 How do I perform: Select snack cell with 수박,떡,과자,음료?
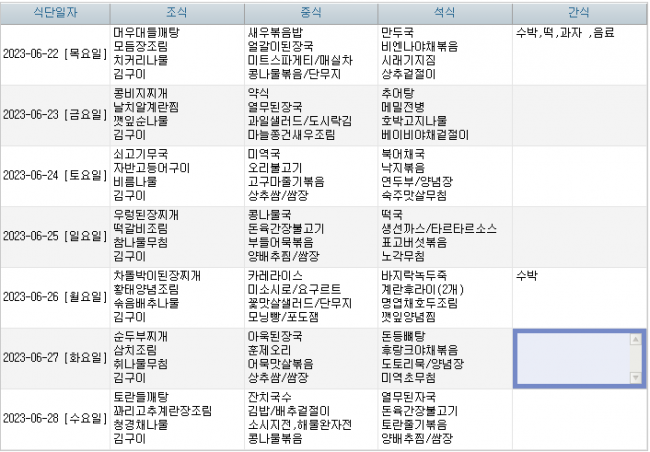tap(579, 55)
